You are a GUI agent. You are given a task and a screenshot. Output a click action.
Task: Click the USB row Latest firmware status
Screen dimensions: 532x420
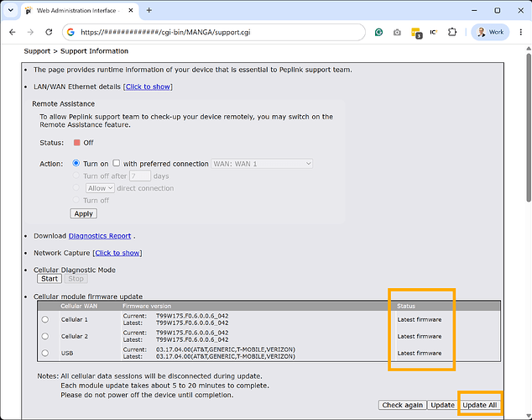(420, 353)
